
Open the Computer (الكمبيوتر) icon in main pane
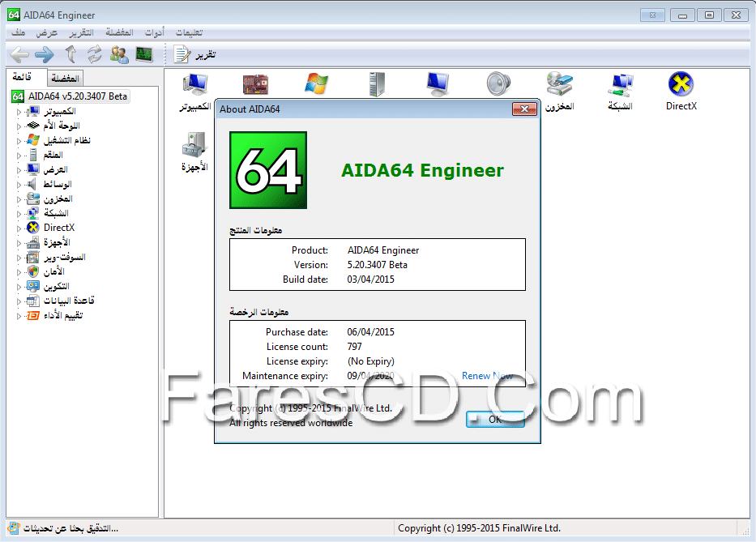pos(195,92)
